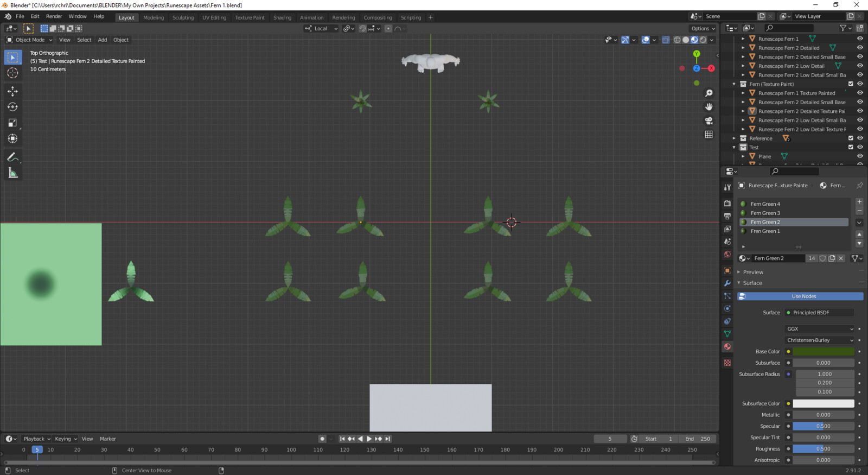Viewport: 868px width, 475px height.
Task: Click the zoom view magnifier icon
Action: [x=709, y=93]
